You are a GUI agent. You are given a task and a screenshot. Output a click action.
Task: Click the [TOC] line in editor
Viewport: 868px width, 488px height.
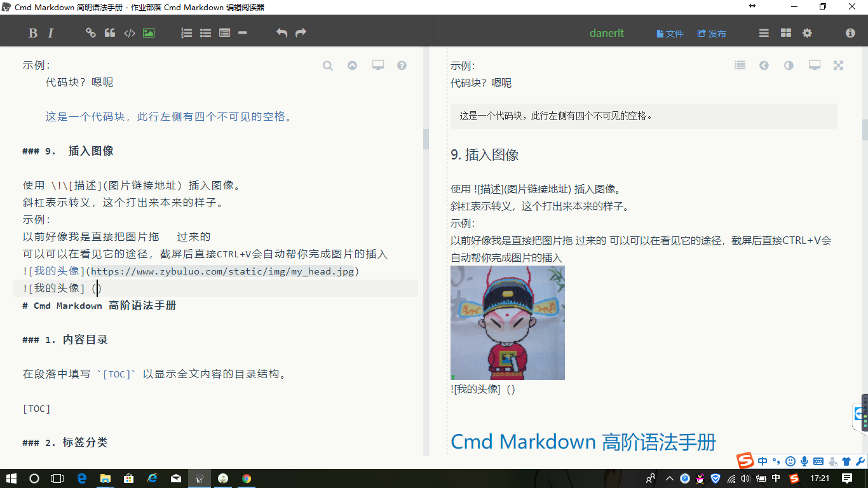[36, 409]
